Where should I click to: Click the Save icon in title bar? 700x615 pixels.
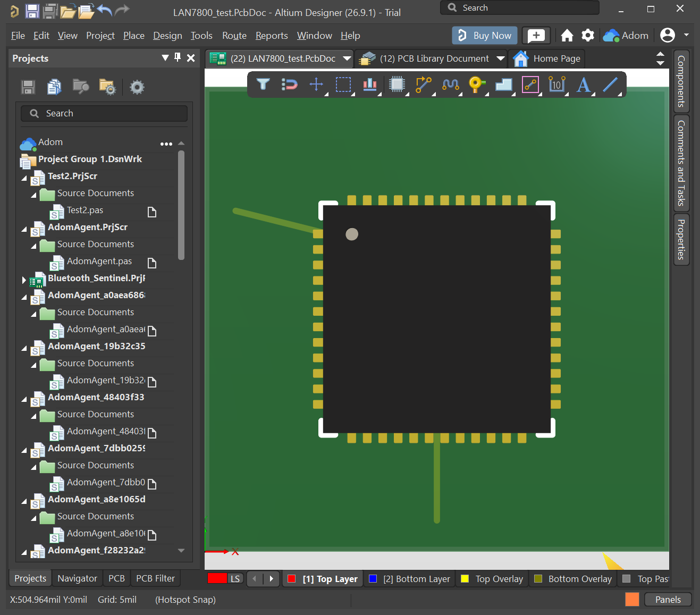(x=32, y=11)
